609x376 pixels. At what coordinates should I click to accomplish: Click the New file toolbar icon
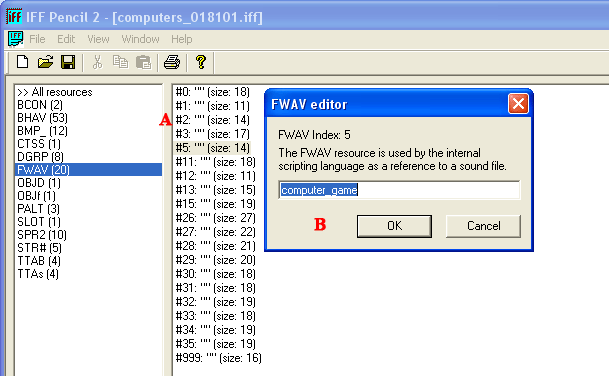point(23,62)
